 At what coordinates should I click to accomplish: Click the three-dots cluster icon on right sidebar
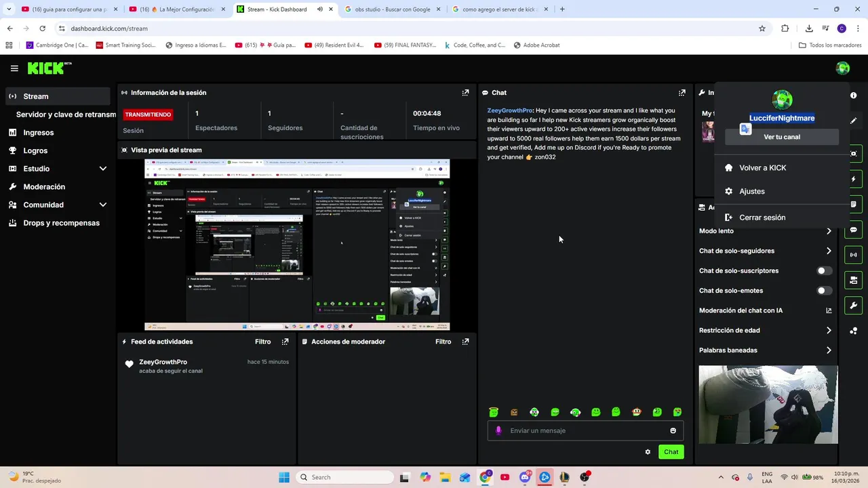(x=853, y=331)
